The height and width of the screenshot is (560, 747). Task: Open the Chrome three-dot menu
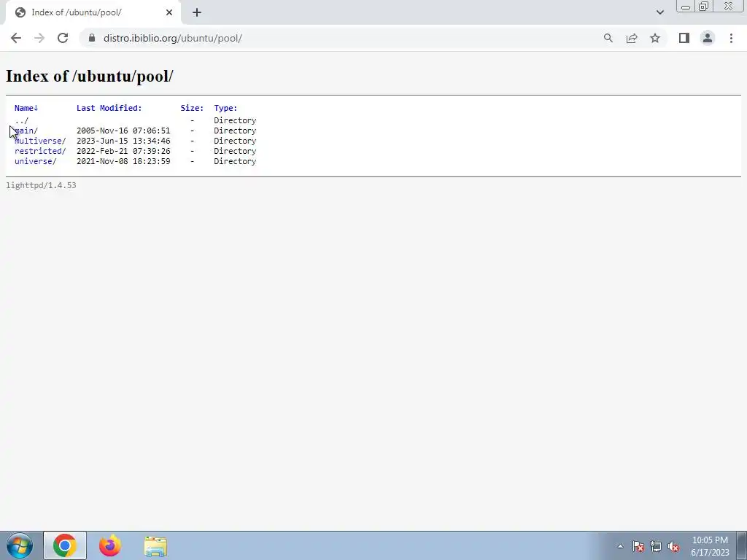tap(731, 38)
